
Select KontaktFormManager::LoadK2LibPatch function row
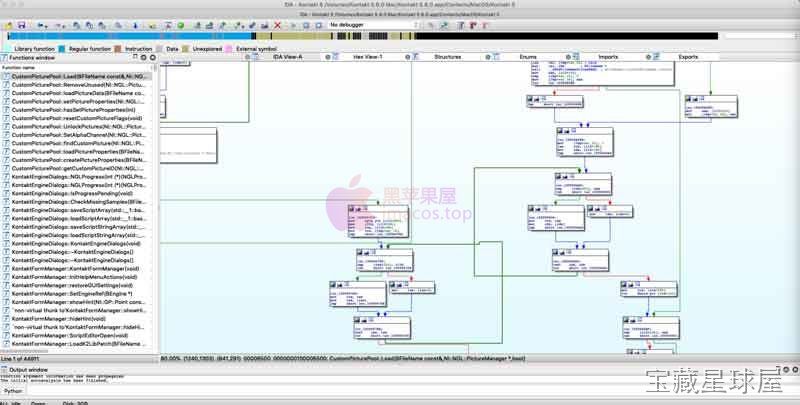click(x=77, y=344)
